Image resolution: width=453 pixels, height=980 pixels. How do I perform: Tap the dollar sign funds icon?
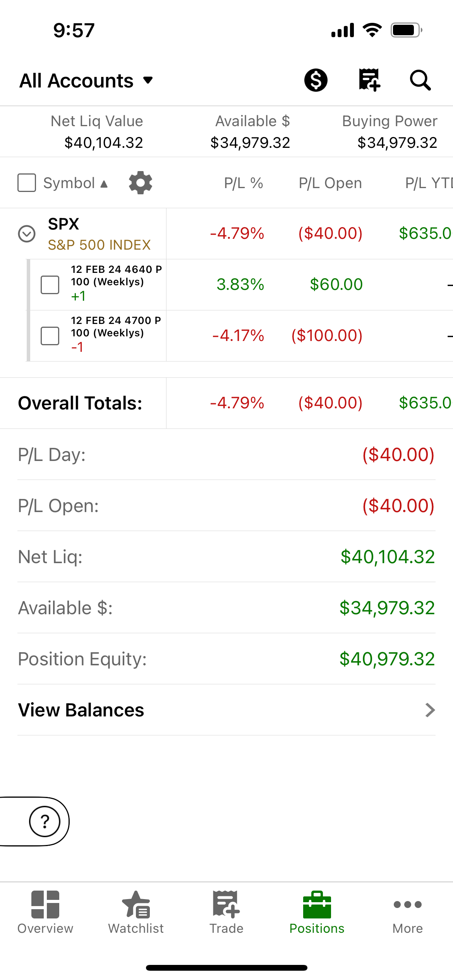coord(316,80)
